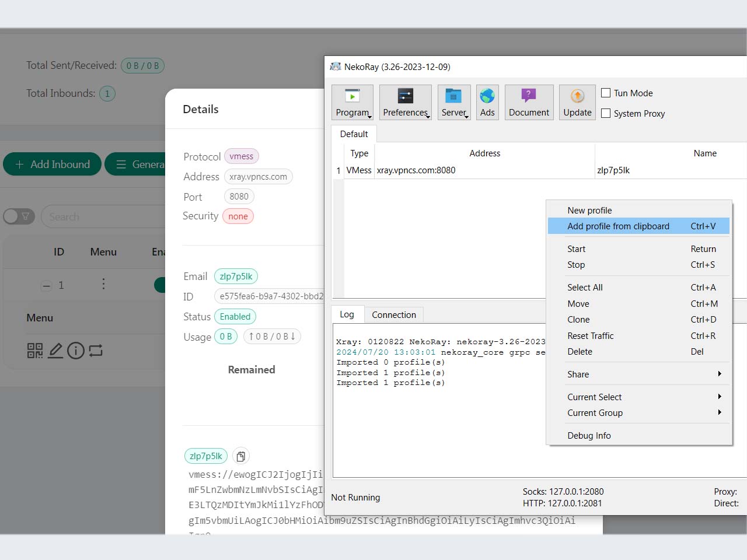This screenshot has height=560, width=747.
Task: Open the Preferences toolbar menu
Action: 406,103
